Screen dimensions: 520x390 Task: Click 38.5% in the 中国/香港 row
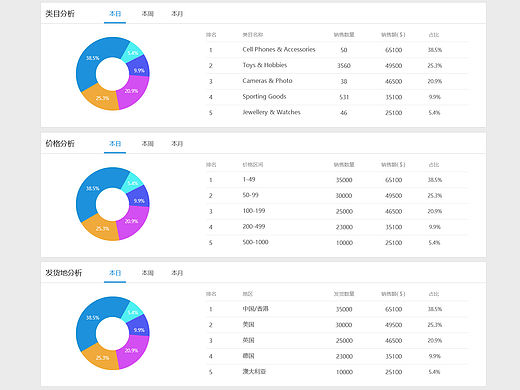435,309
